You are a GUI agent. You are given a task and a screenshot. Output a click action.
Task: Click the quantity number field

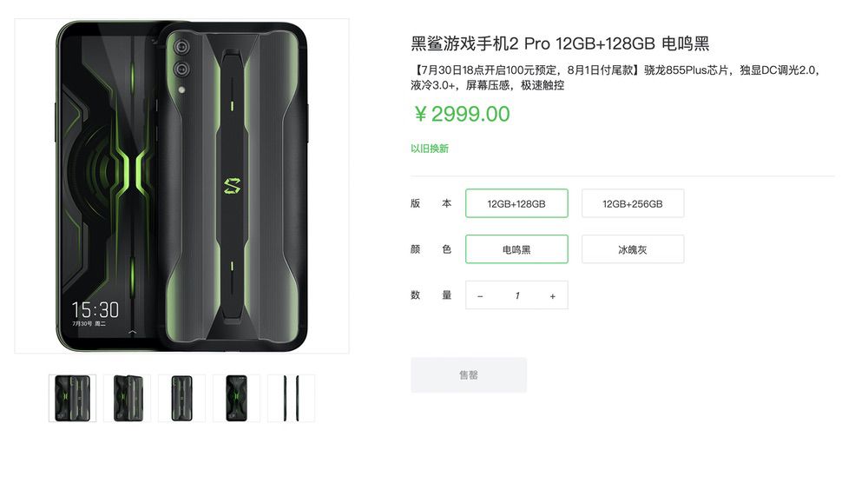516,295
